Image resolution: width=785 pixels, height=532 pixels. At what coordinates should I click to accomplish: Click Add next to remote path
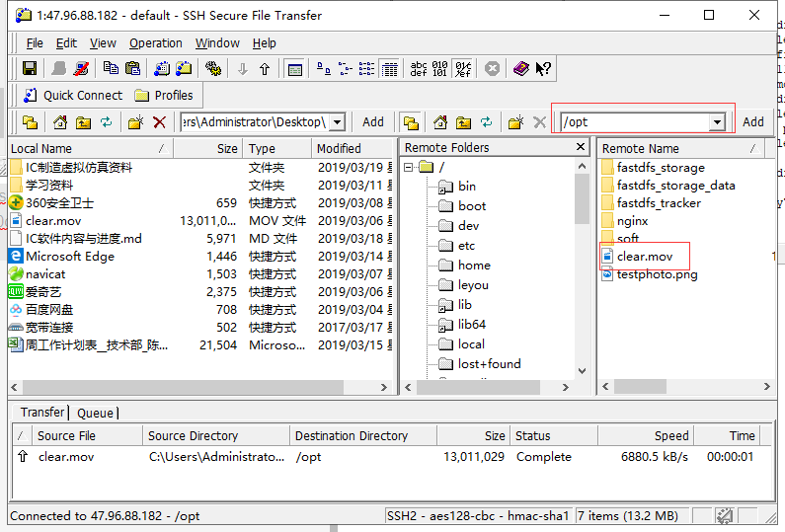(x=753, y=122)
